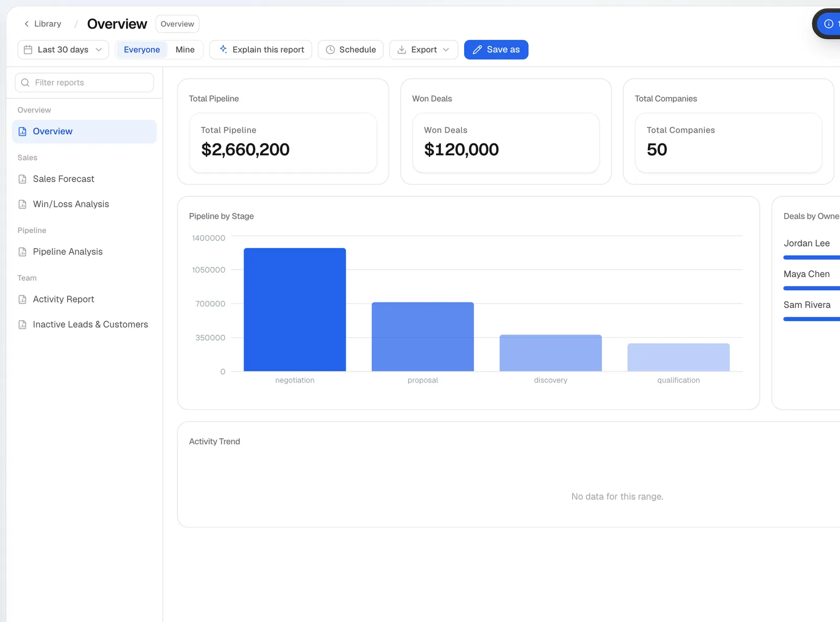This screenshot has height=622, width=840.
Task: Click the qualification axis label
Action: click(678, 380)
